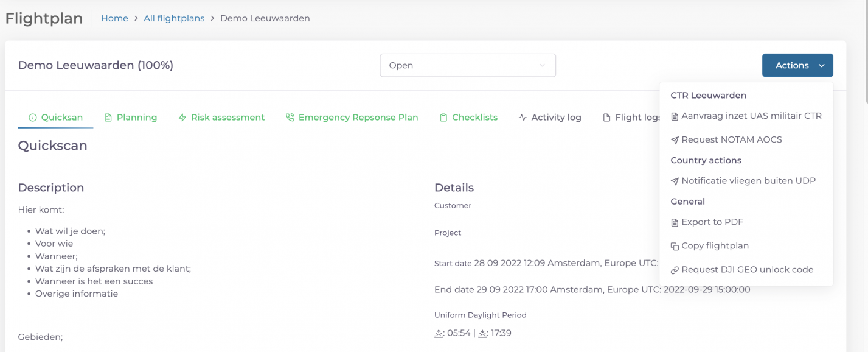Click the pulse icon beside Activity log
This screenshot has width=868, height=352.
pyautogui.click(x=523, y=118)
